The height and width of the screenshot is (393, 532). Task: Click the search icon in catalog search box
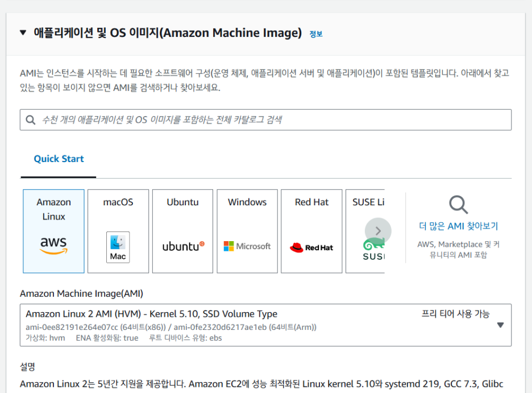tap(31, 120)
